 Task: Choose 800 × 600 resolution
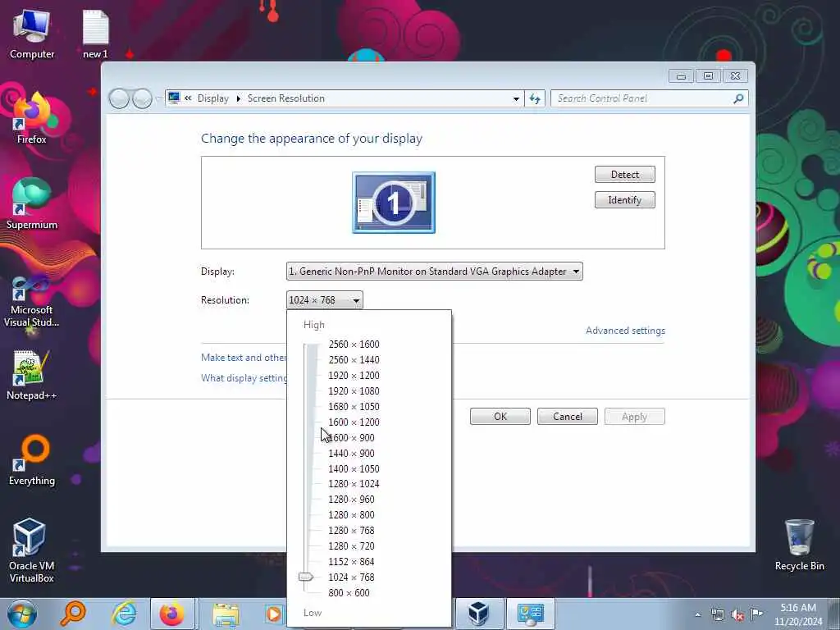pyautogui.click(x=349, y=592)
